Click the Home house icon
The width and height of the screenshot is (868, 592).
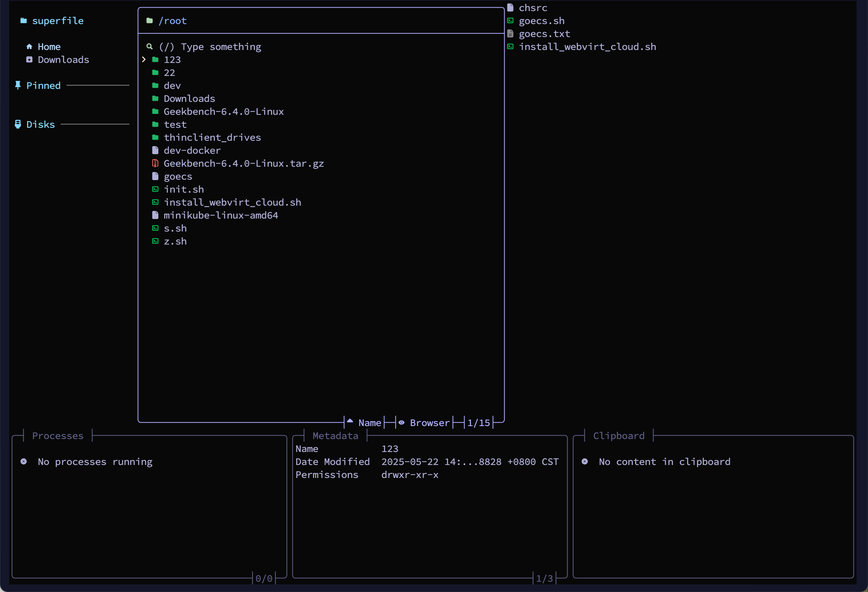[29, 47]
